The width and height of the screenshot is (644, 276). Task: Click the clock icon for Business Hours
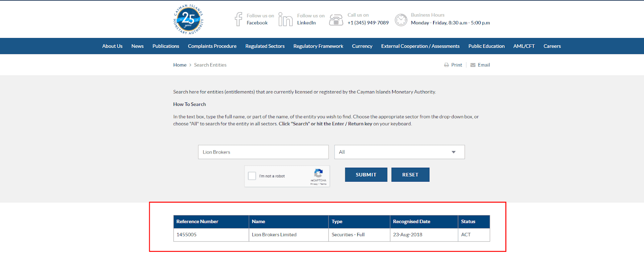(x=401, y=19)
